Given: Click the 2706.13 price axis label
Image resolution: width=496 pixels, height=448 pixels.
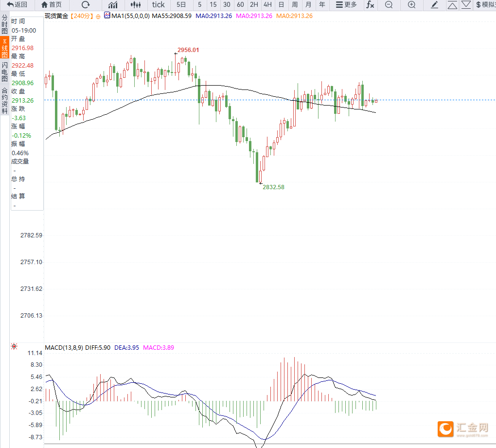Looking at the screenshot, I should pos(31,315).
